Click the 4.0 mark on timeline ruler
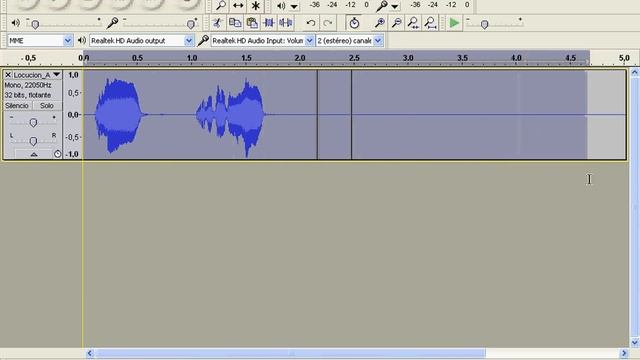 pyautogui.click(x=516, y=58)
